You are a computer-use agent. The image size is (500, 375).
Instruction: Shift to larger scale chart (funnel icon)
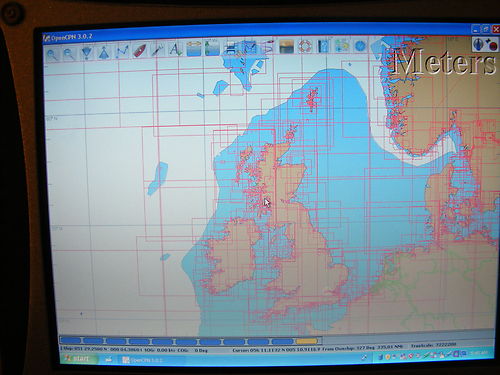pos(87,53)
